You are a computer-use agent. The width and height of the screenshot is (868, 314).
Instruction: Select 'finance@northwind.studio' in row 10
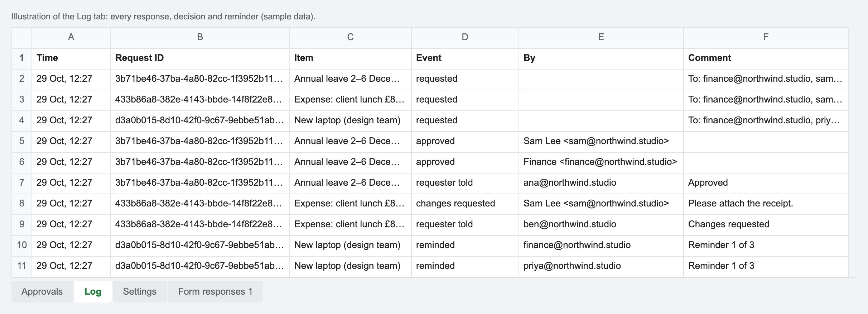601,246
